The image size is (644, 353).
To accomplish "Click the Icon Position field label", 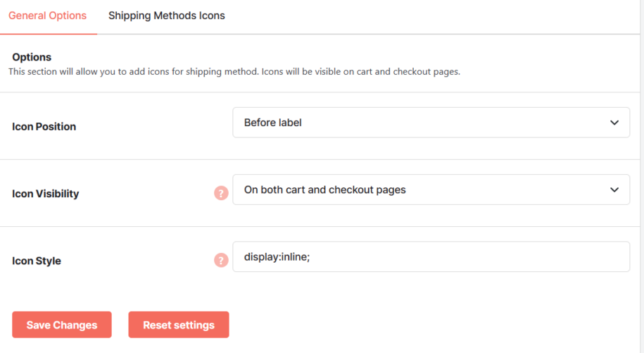I will click(44, 127).
